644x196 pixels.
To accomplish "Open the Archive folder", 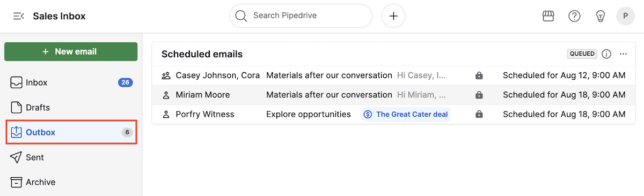I will tap(71, 182).
